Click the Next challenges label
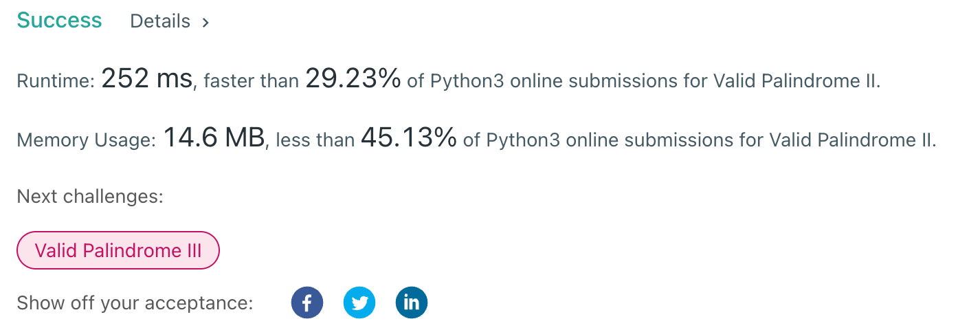Viewport: 980px width, 330px height. click(90, 197)
